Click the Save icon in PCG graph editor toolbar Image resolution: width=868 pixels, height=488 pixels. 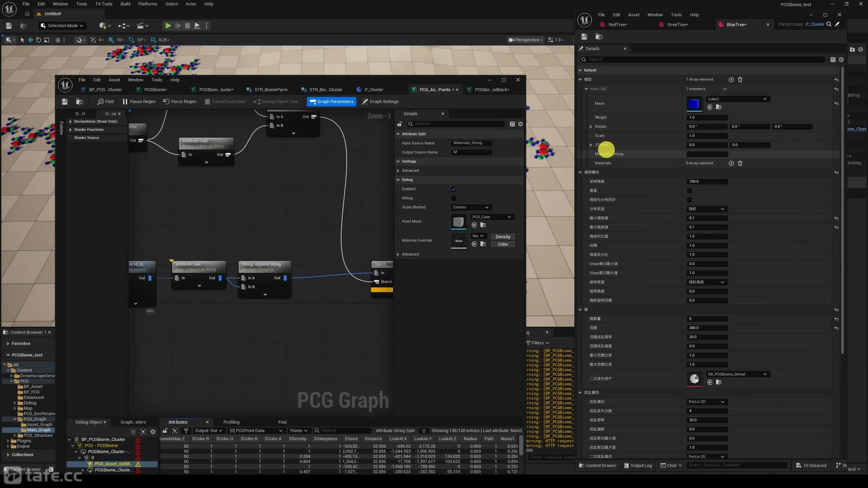pos(65,102)
